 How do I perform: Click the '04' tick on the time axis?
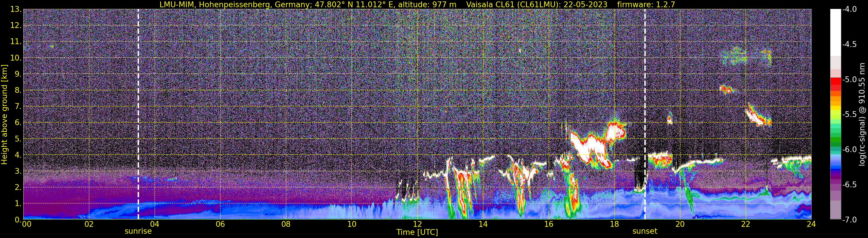click(154, 224)
